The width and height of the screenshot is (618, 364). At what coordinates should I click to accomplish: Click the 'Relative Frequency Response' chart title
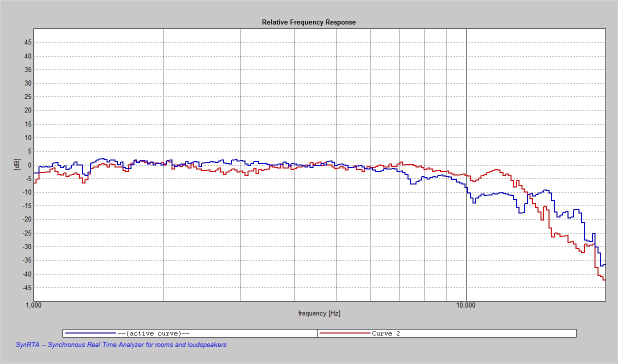[x=308, y=22]
